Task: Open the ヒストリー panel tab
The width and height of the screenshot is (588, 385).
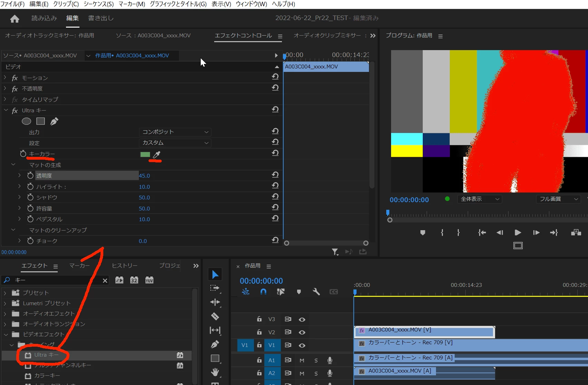Action: (x=125, y=265)
